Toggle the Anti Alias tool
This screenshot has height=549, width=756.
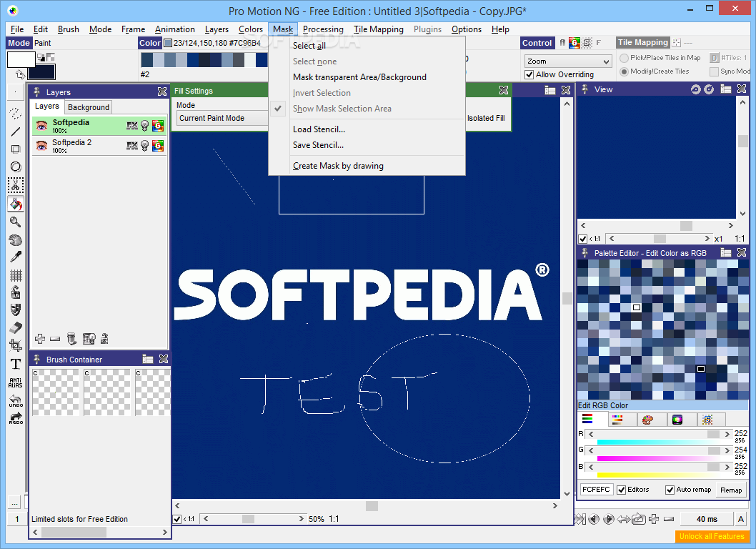[16, 383]
